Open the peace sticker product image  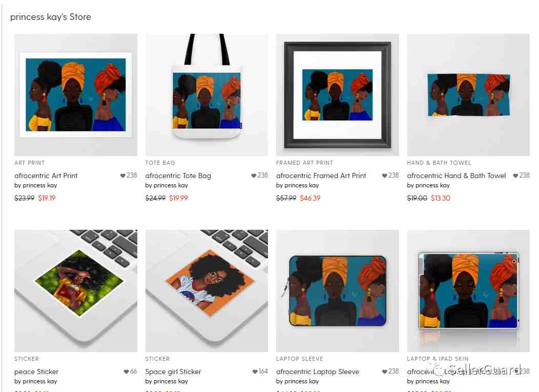(76, 291)
